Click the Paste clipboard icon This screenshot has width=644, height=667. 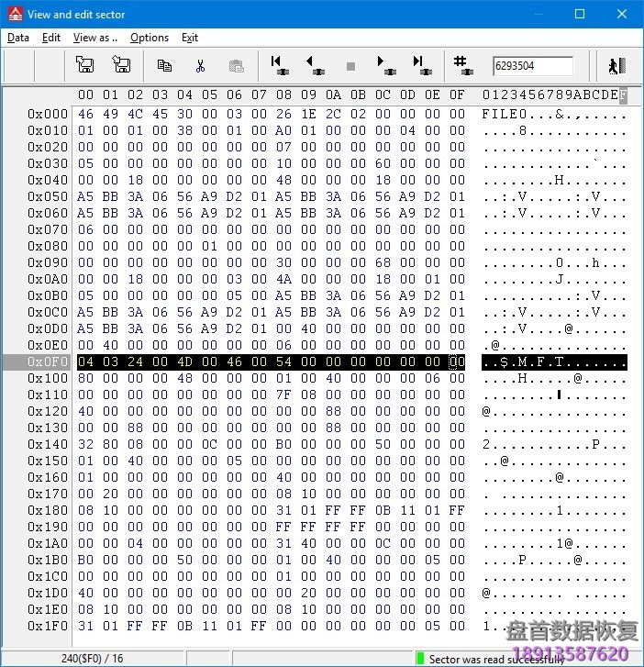(x=237, y=65)
